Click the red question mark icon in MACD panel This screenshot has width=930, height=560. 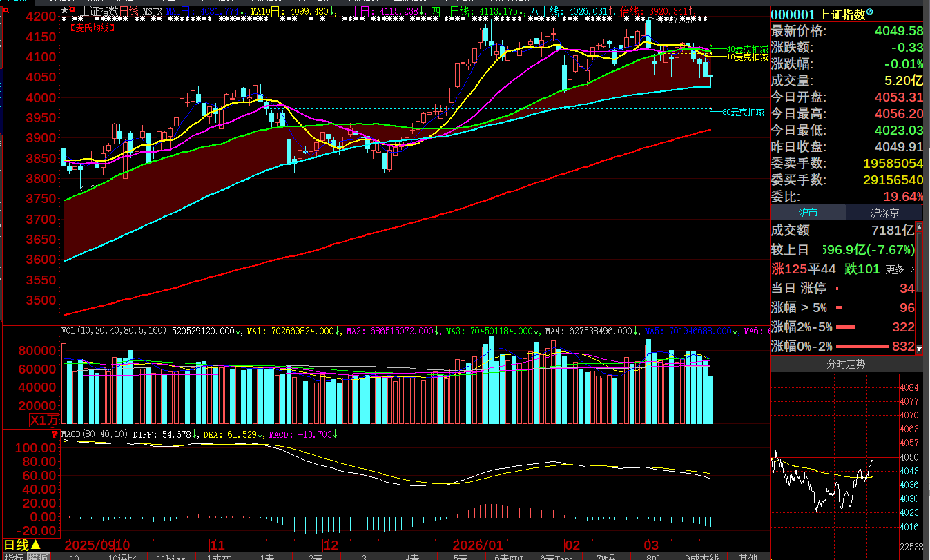[x=55, y=434]
